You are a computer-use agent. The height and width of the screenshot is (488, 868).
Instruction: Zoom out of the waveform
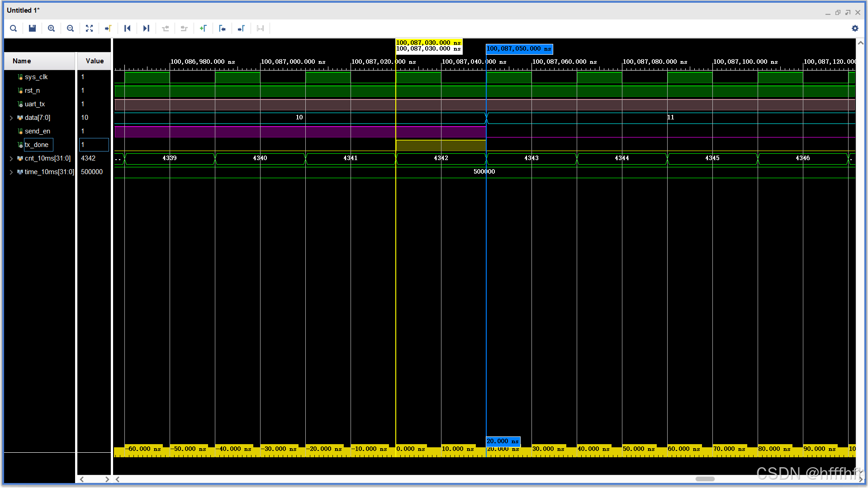coord(70,28)
